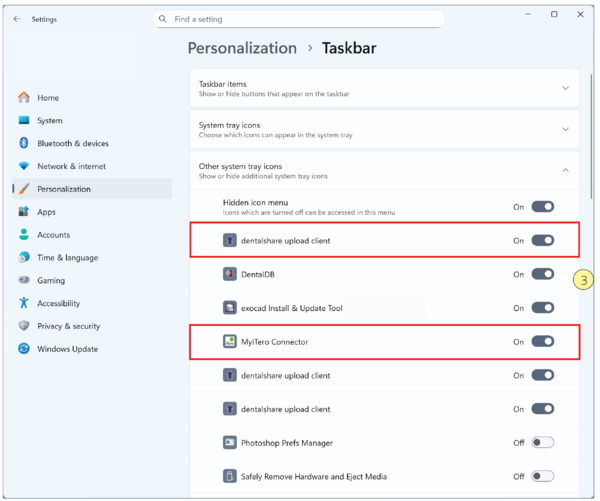The image size is (600, 501).
Task: Turn off DentalDB tray icon switch
Action: pyautogui.click(x=543, y=274)
